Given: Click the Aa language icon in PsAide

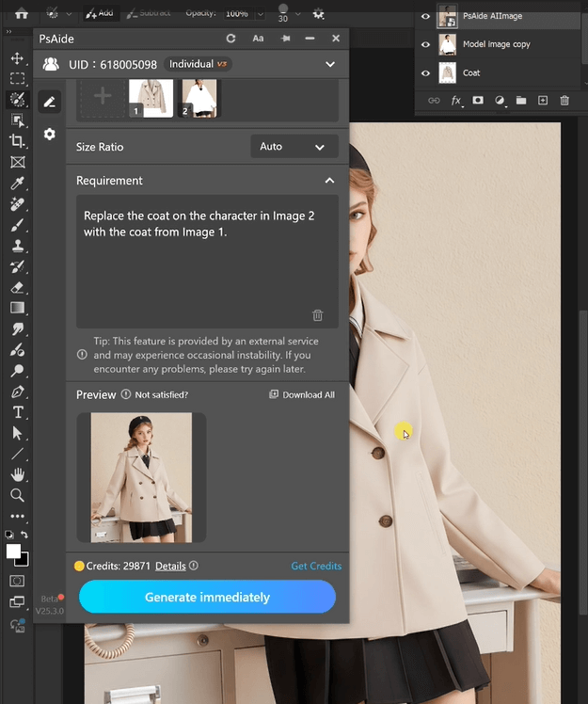Looking at the screenshot, I should click(x=258, y=39).
